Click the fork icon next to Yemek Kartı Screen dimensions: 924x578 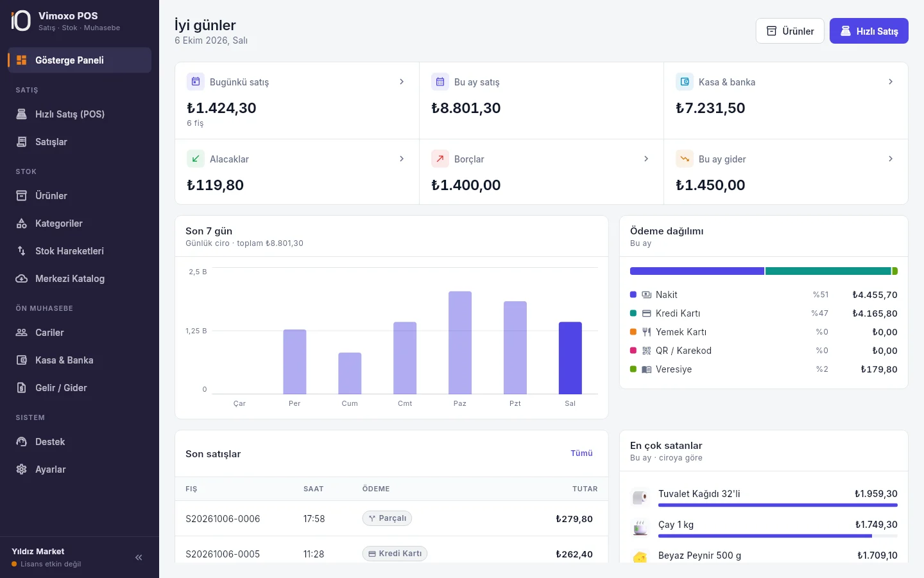647,332
